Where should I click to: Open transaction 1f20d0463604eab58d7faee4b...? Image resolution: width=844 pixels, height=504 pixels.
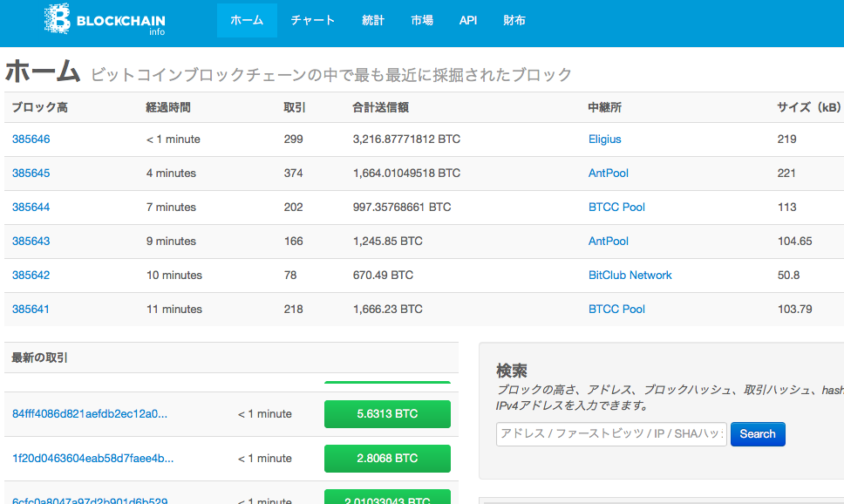point(92,459)
